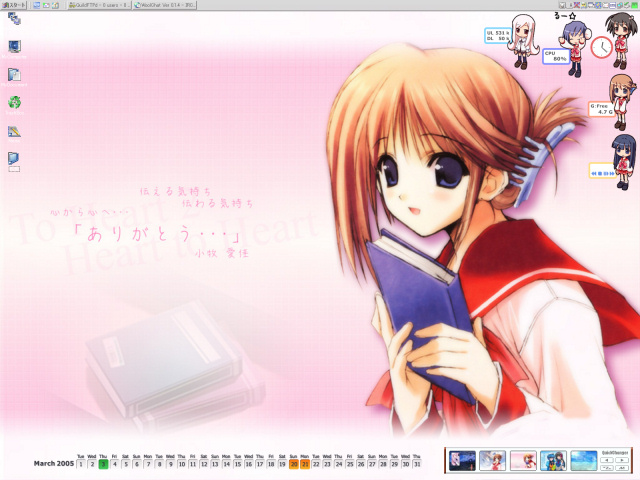Select March 28 in the calendar bar
The image size is (640, 480).
pos(383,464)
